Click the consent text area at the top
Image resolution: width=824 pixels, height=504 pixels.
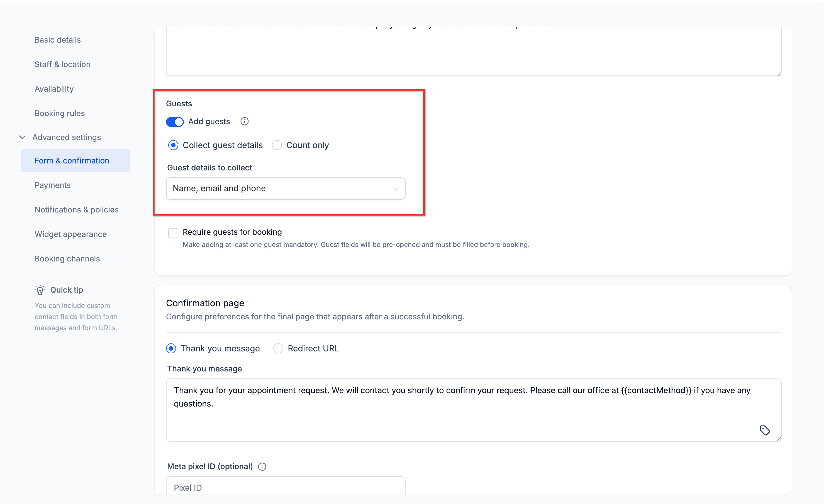(474, 51)
